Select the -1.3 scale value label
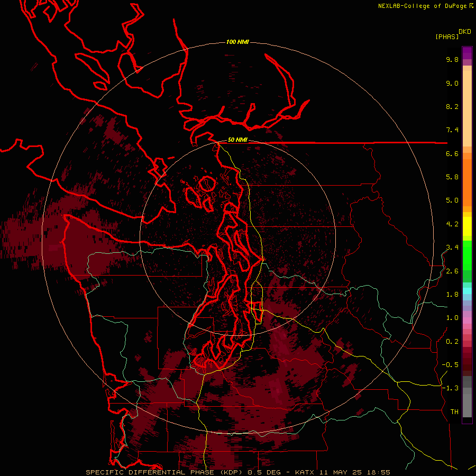This screenshot has height=476, width=476. tap(450, 388)
